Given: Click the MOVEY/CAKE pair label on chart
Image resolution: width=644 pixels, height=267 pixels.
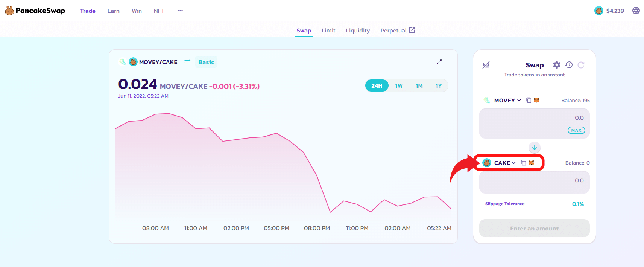Looking at the screenshot, I should (158, 62).
